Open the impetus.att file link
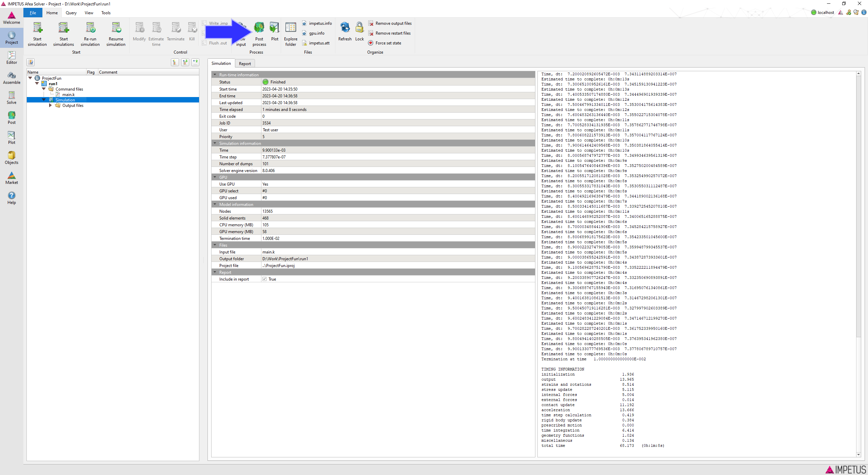This screenshot has height=475, width=868. pos(316,43)
